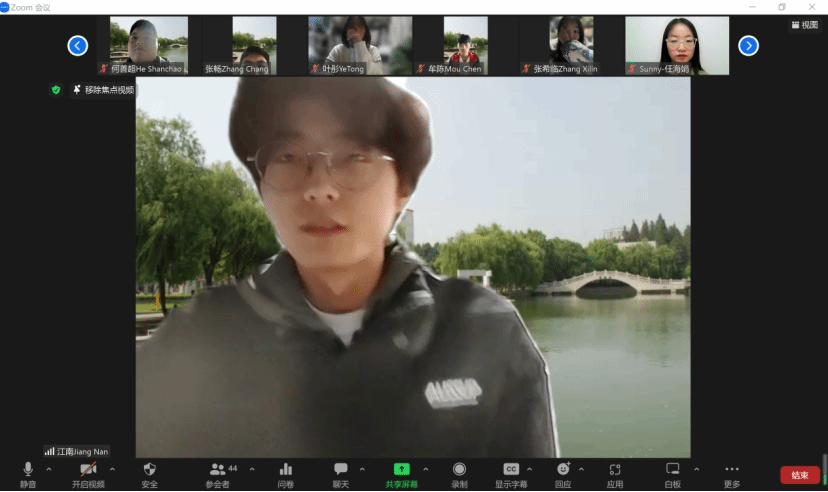
Task: Click the green Share Screen button
Action: tap(401, 475)
